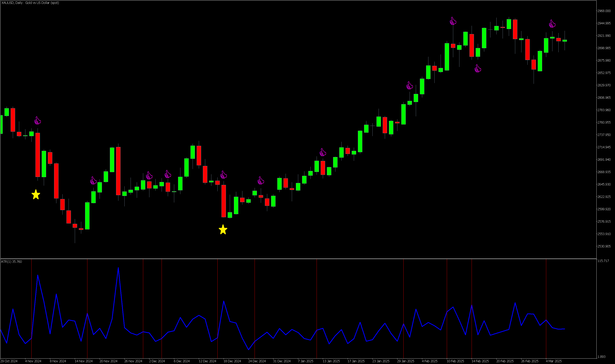Click the thumbs-up marker below the 17 Feb 2025 candle
The width and height of the screenshot is (615, 364).
click(478, 68)
